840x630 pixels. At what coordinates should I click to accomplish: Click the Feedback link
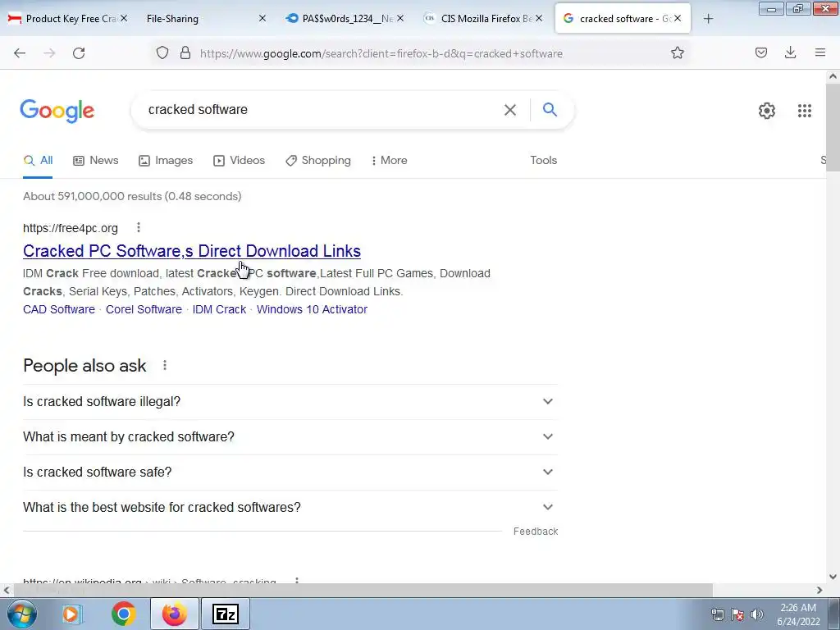pyautogui.click(x=536, y=532)
